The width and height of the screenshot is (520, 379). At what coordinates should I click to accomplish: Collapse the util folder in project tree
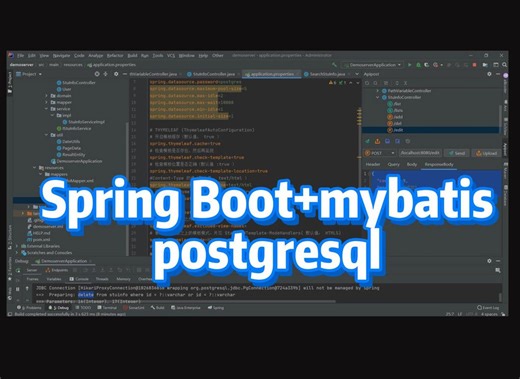(x=46, y=135)
